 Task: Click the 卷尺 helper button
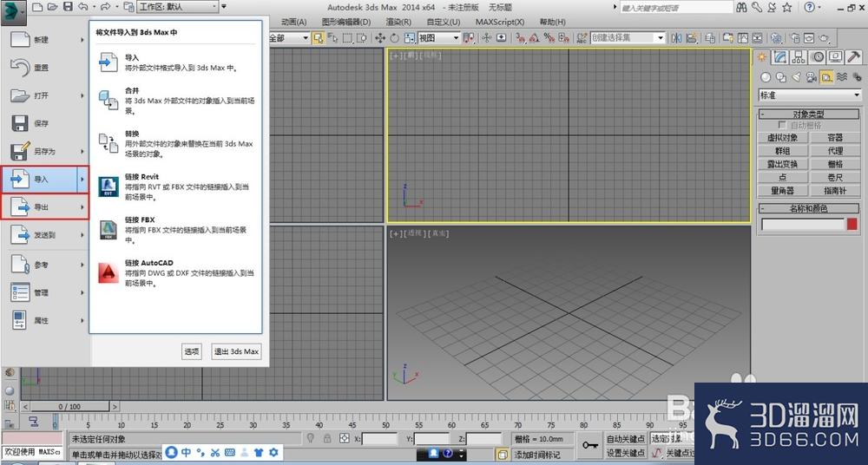[835, 177]
